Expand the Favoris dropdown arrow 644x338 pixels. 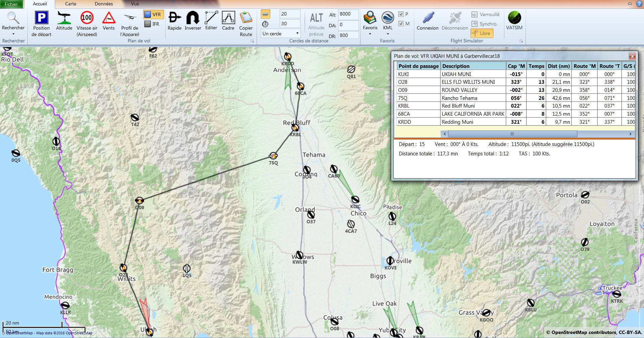pos(370,34)
